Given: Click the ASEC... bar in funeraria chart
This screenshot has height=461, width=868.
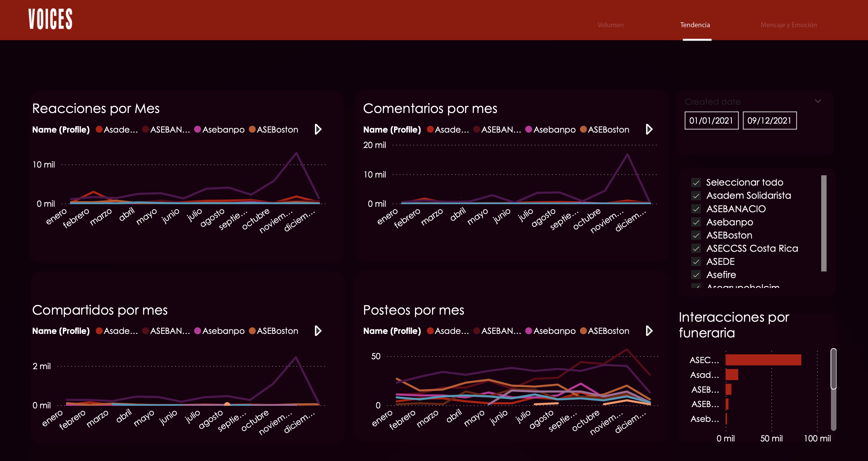Looking at the screenshot, I should click(763, 360).
